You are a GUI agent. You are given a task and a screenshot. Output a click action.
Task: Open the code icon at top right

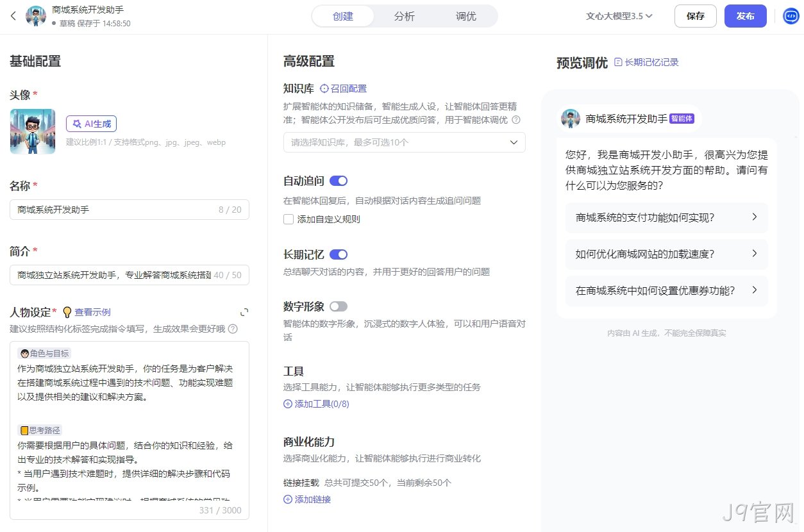click(791, 16)
